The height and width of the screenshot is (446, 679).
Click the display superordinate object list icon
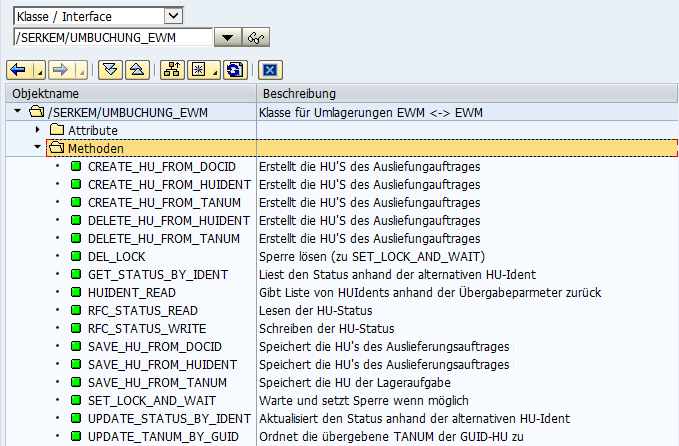[x=171, y=70]
